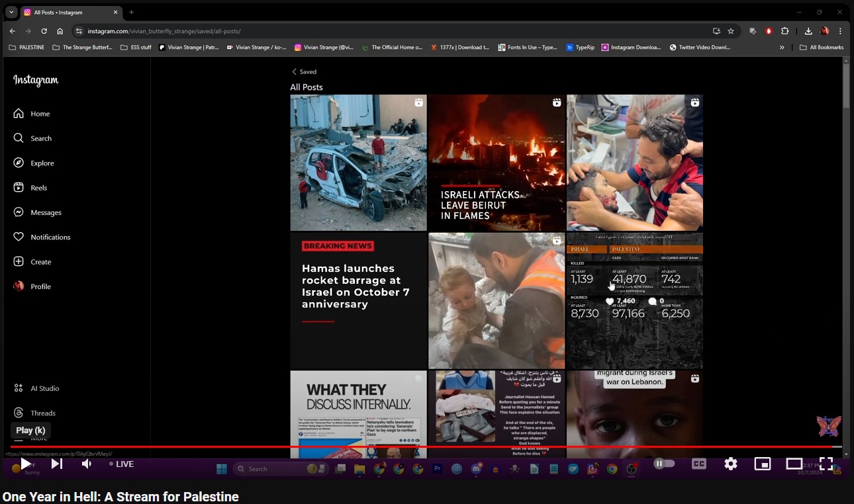
Task: Reload the page with the refresh icon
Action: tap(44, 31)
